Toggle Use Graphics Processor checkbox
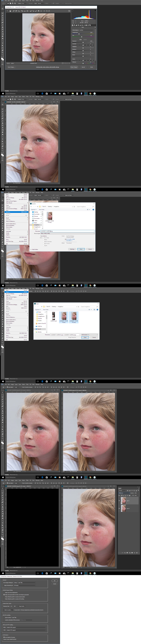 pos(4,637)
